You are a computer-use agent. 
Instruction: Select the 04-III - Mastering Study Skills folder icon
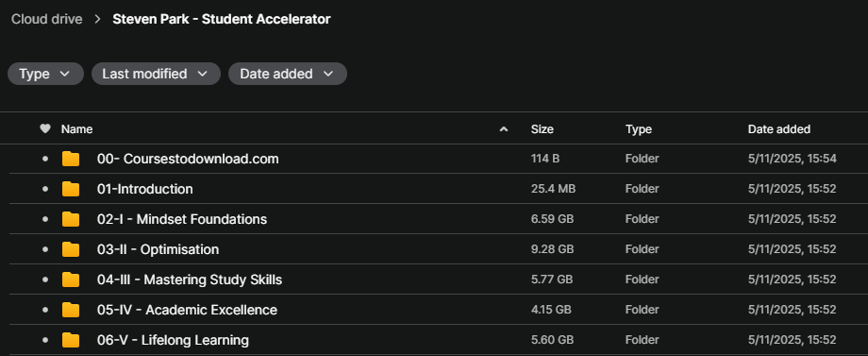click(x=71, y=280)
